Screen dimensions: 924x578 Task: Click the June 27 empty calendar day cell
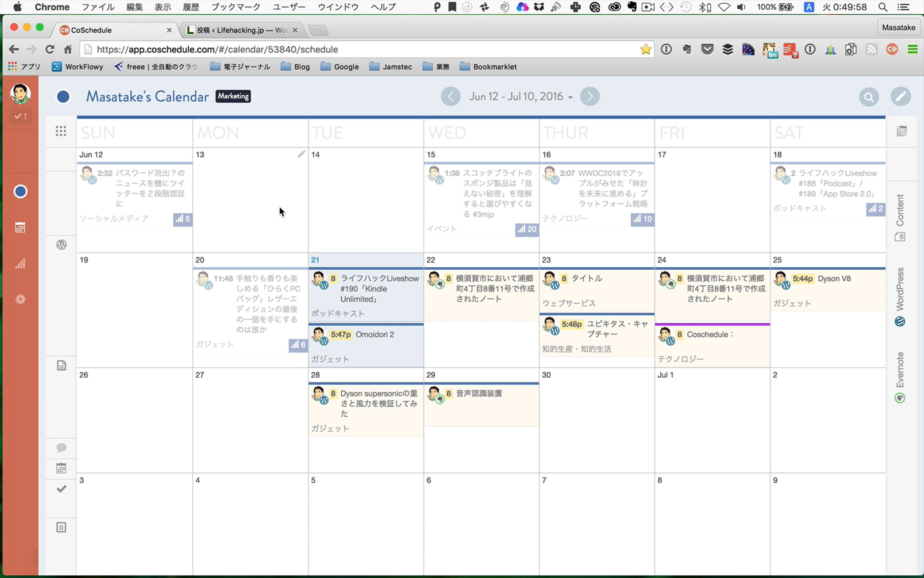(x=250, y=420)
